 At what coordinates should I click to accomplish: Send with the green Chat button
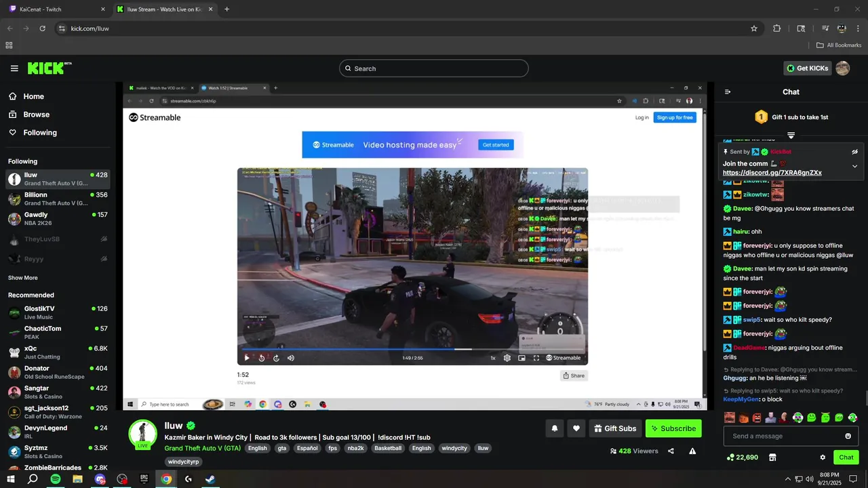click(846, 457)
